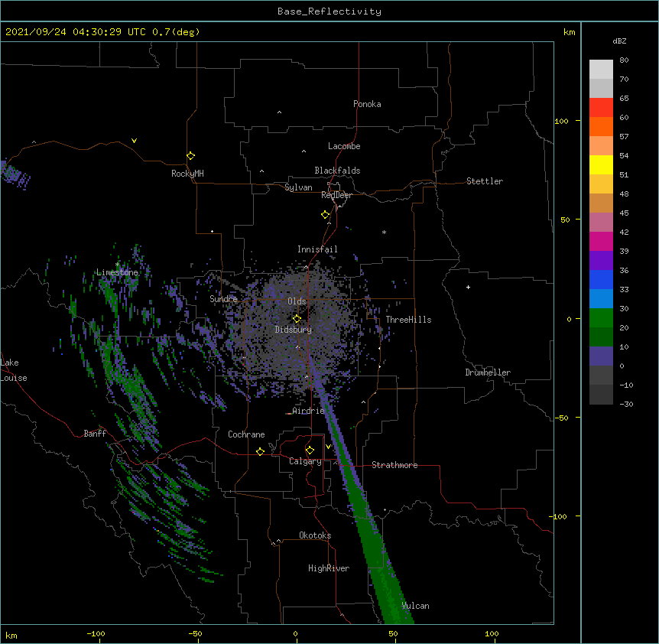
Task: Click the Didsbury label
Action: pyautogui.click(x=294, y=330)
